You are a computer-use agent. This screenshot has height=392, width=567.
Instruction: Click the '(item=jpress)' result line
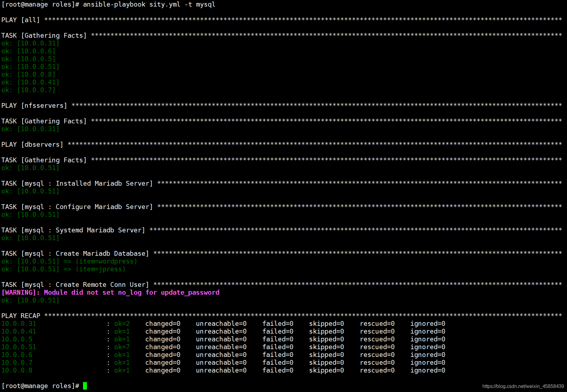64,269
